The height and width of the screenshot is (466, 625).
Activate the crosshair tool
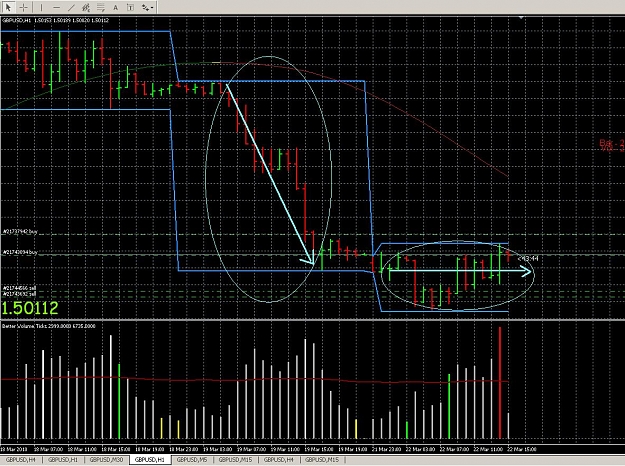click(24, 7)
